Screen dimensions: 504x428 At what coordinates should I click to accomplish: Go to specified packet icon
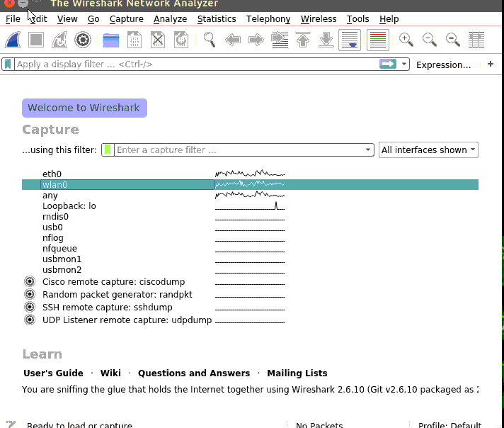click(x=280, y=40)
